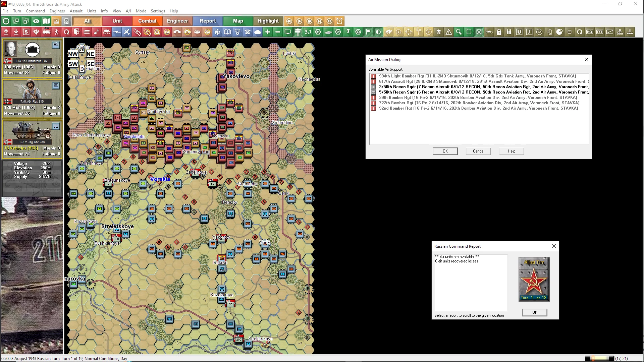Switch to the Combat toolbar tab
This screenshot has width=644, height=362.
coord(147,21)
